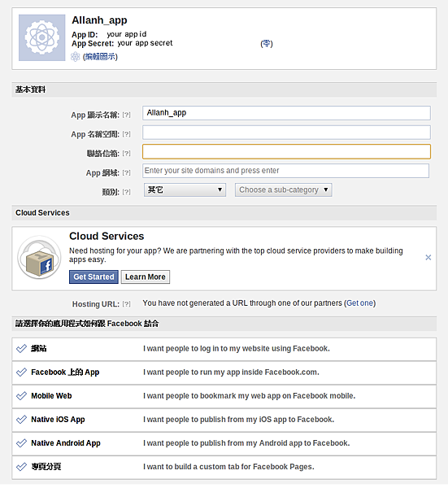Image resolution: width=448 pixels, height=488 pixels.
Task: Expand the custom tab for Pages row
Action: (224, 468)
